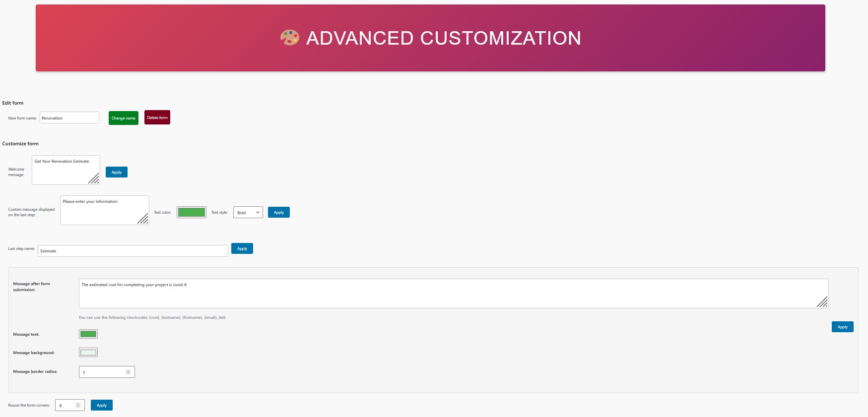
Task: Click the custom last-step message textarea resize grip
Action: pyautogui.click(x=143, y=219)
